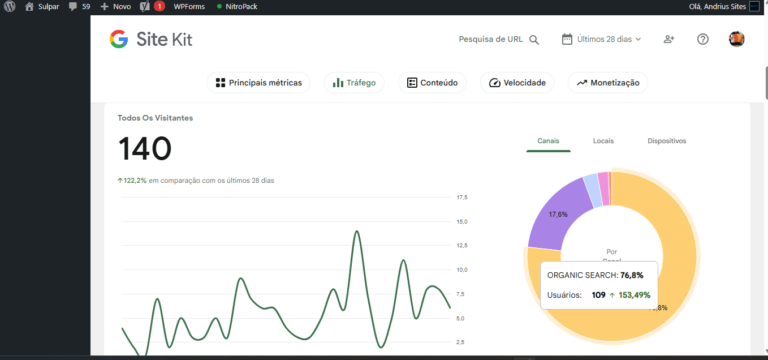768x360 pixels.
Task: Click the add user sharing icon
Action: (669, 39)
